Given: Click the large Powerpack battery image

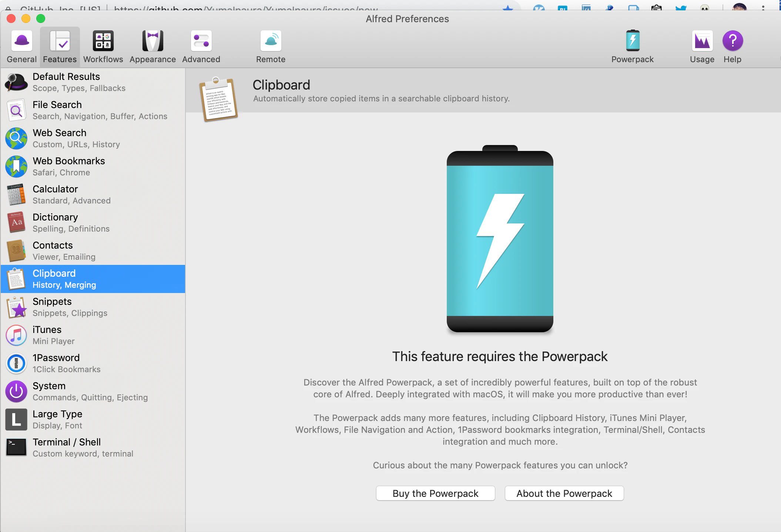Looking at the screenshot, I should (500, 239).
